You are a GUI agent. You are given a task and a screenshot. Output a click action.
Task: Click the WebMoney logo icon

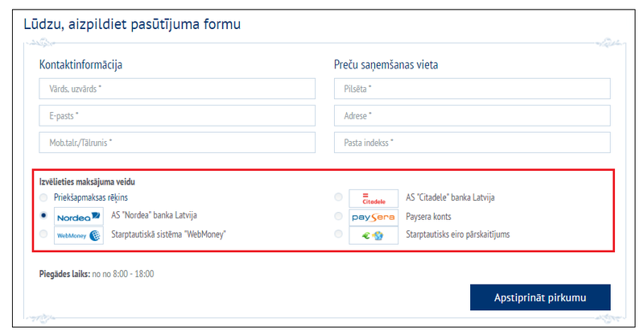[78, 235]
